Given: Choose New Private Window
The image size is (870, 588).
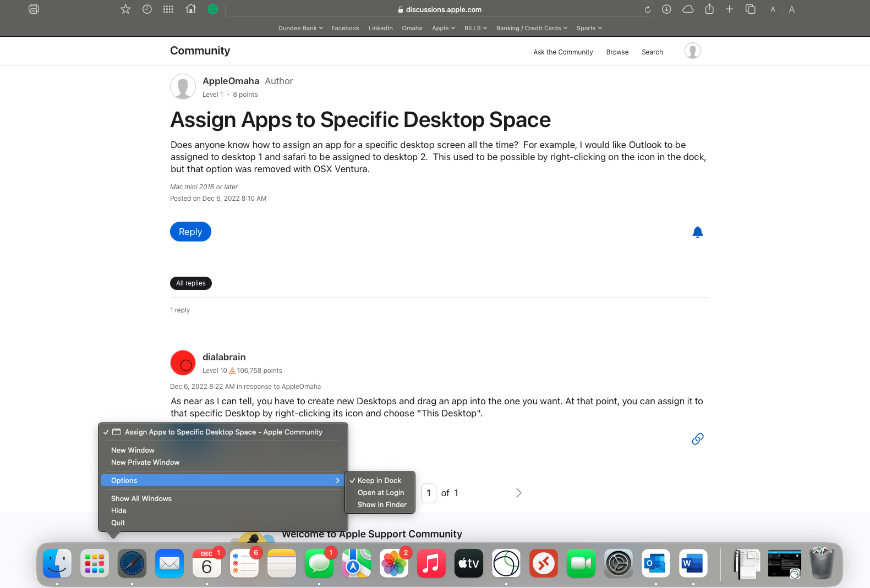Looking at the screenshot, I should [x=145, y=463].
